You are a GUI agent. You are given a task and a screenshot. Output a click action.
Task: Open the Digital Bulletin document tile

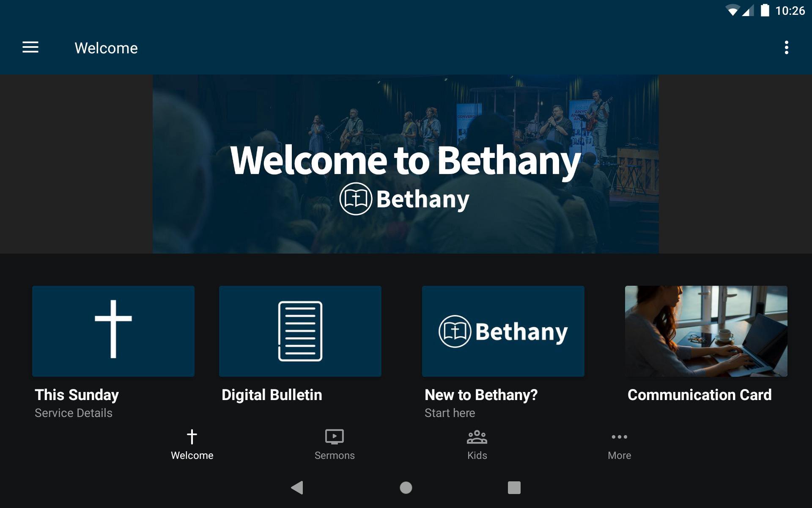[x=300, y=331]
